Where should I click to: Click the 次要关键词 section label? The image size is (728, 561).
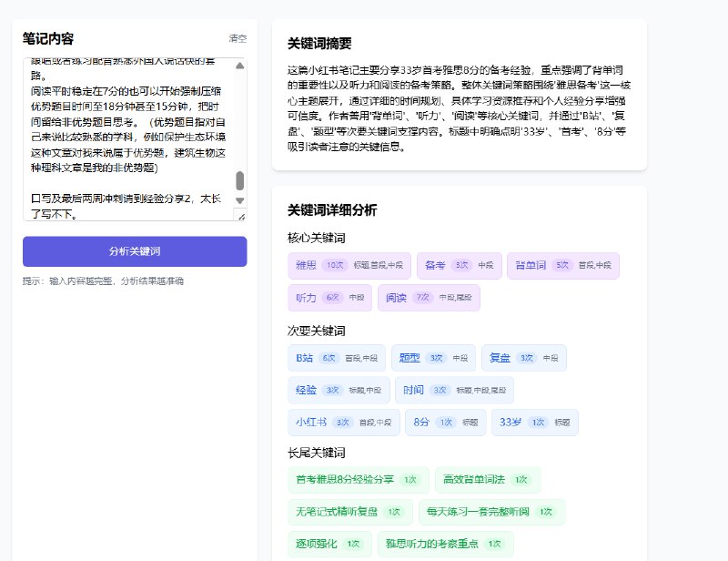[x=316, y=331]
